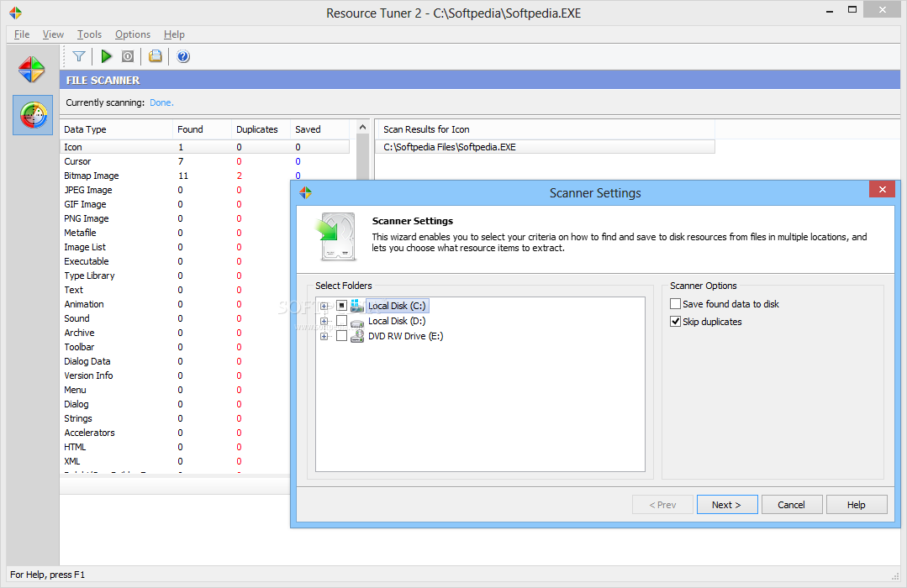The height and width of the screenshot is (588, 907).
Task: Click the print results toolbar icon
Action: (156, 56)
